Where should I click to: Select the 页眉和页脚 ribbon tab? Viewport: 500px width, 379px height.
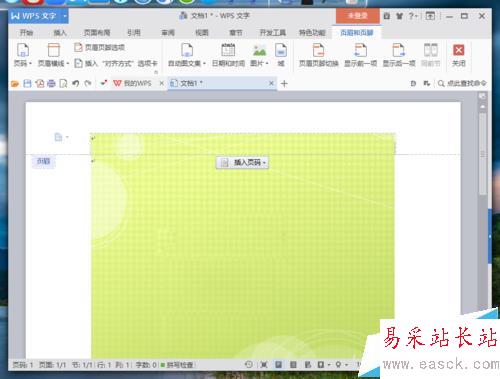coord(356,33)
